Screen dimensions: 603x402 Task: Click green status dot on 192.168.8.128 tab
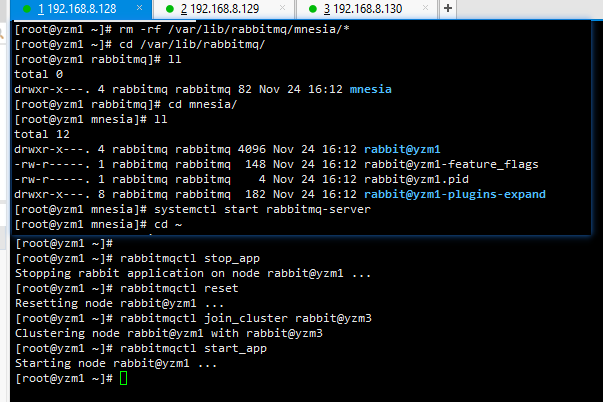pos(27,9)
